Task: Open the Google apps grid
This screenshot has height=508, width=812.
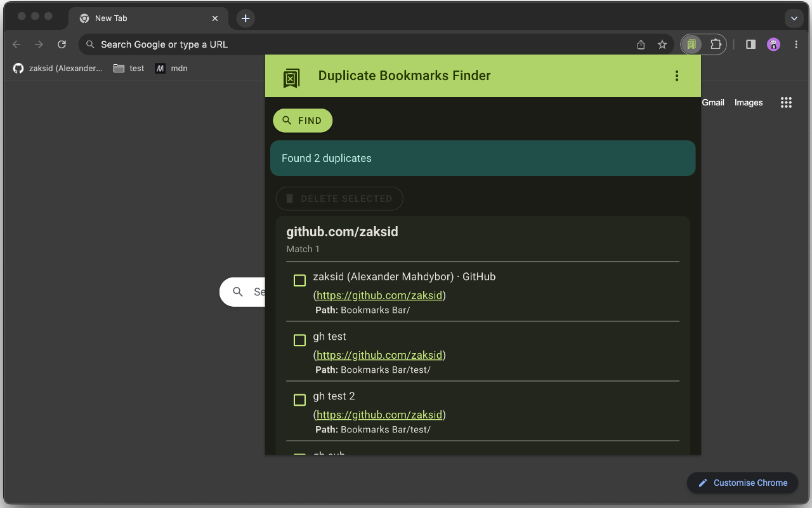Action: click(786, 102)
